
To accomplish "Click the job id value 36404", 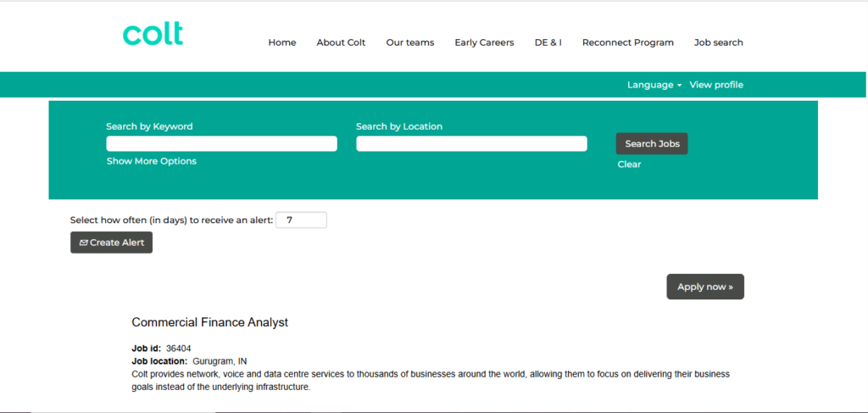I will (x=178, y=349).
